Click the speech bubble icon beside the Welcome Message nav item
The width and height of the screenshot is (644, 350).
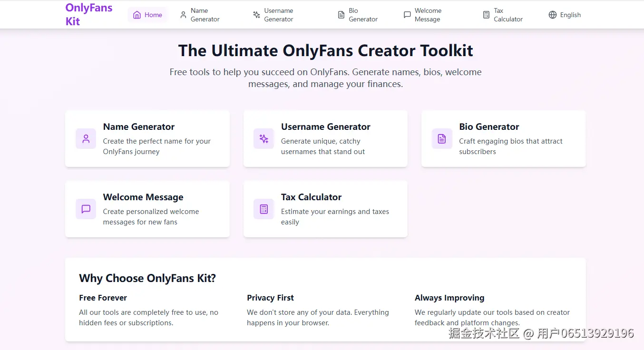click(407, 15)
